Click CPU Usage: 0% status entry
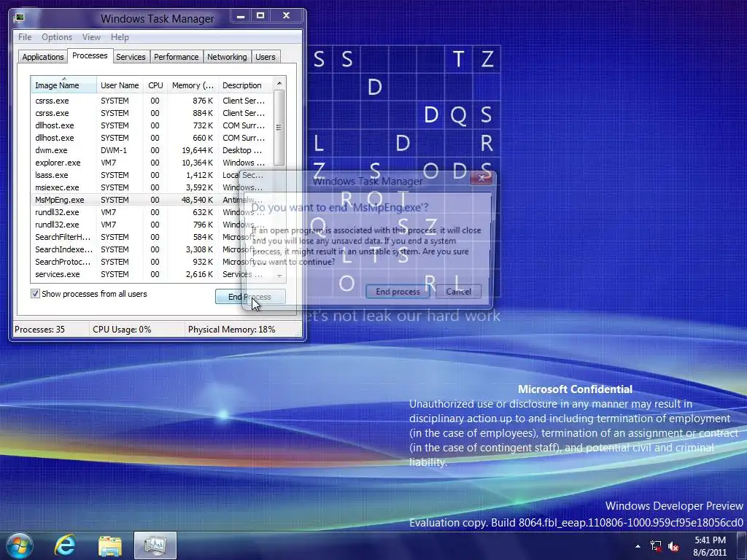Viewport: 747px width, 560px height. click(122, 330)
